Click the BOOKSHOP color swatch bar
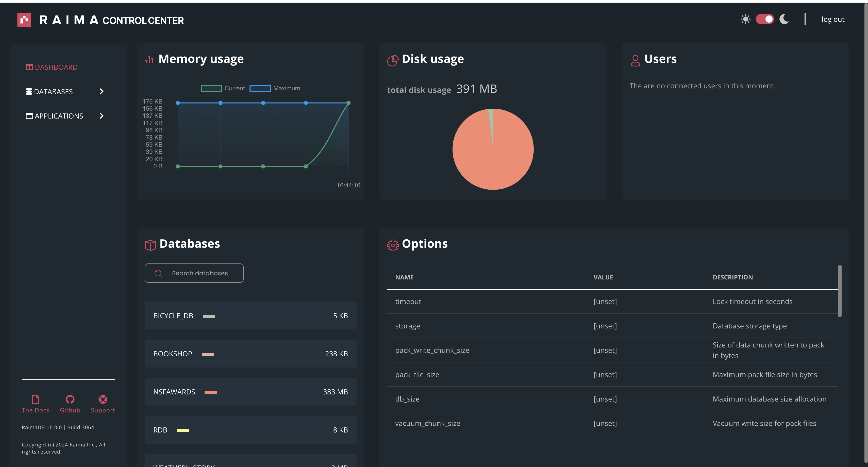This screenshot has height=467, width=868. (208, 354)
